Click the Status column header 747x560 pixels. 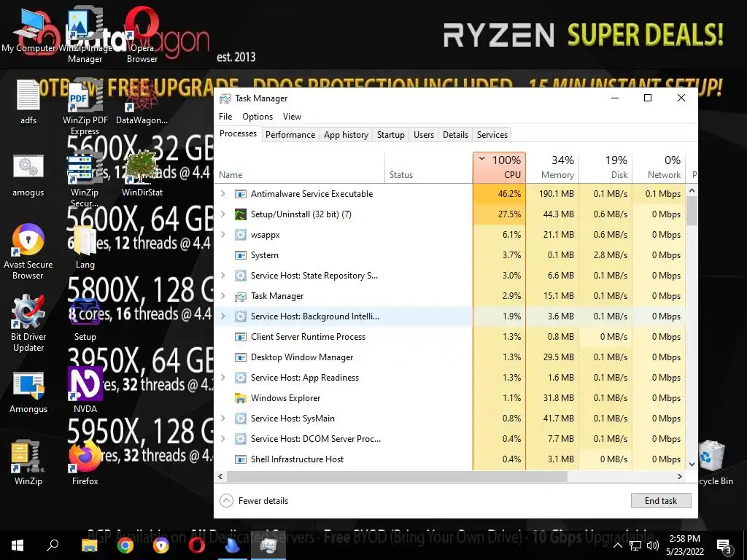429,167
